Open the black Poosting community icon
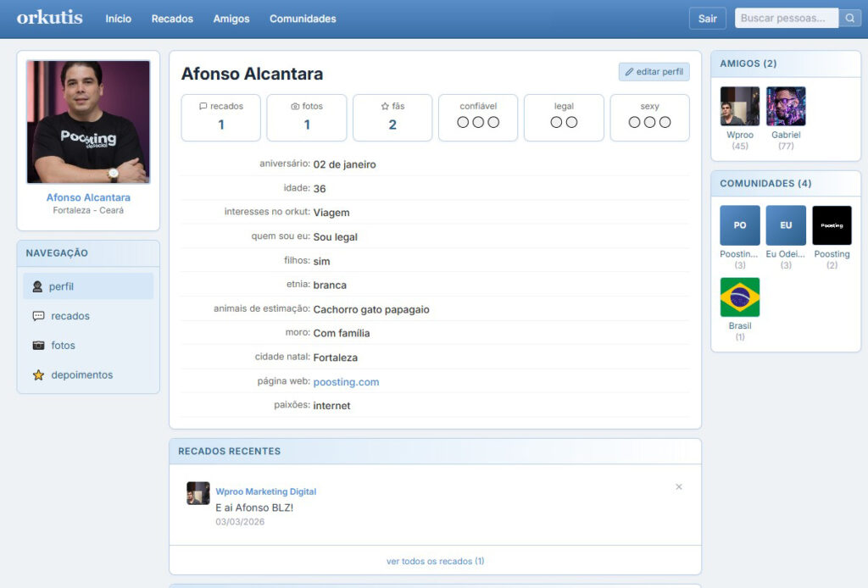Screen dimensions: 868x588 tap(832, 225)
